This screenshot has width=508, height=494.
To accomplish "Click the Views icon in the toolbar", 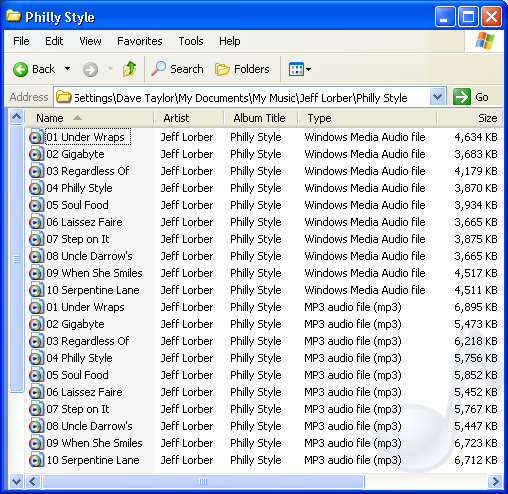I will click(x=296, y=69).
